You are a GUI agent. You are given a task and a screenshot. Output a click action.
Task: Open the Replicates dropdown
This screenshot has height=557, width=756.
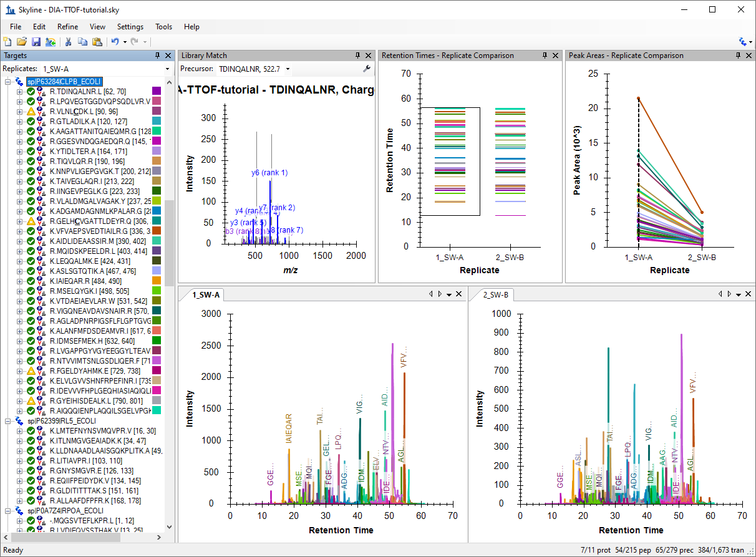point(167,69)
